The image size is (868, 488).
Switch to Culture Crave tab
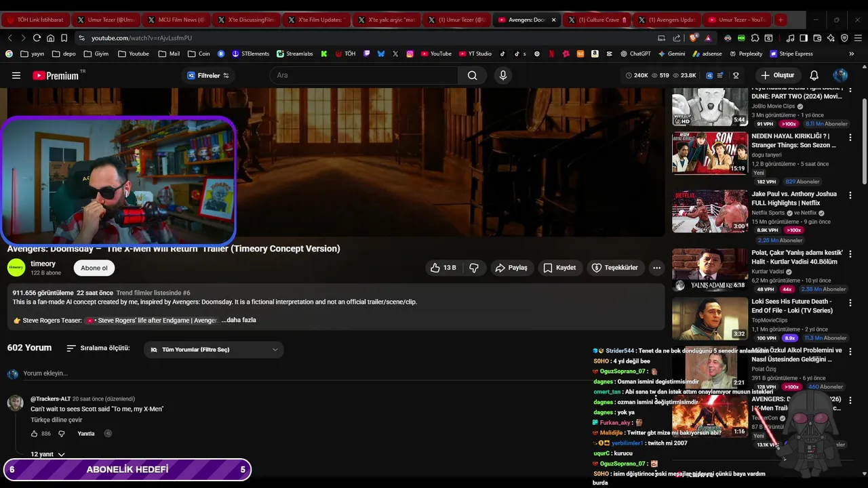point(595,20)
